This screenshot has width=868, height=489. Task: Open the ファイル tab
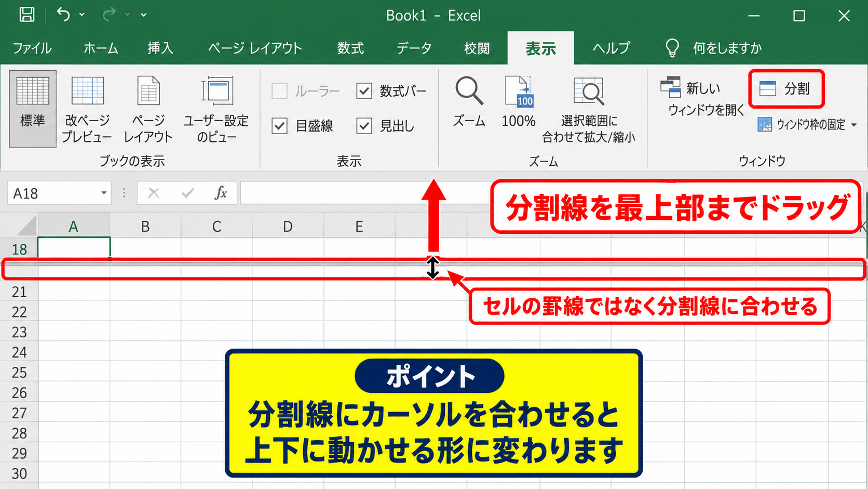[32, 48]
